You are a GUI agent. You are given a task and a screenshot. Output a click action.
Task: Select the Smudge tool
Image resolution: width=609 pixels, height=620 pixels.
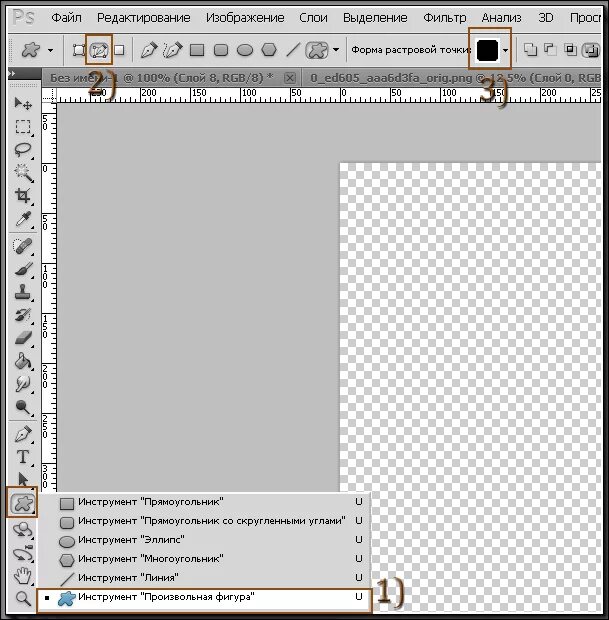[x=23, y=384]
